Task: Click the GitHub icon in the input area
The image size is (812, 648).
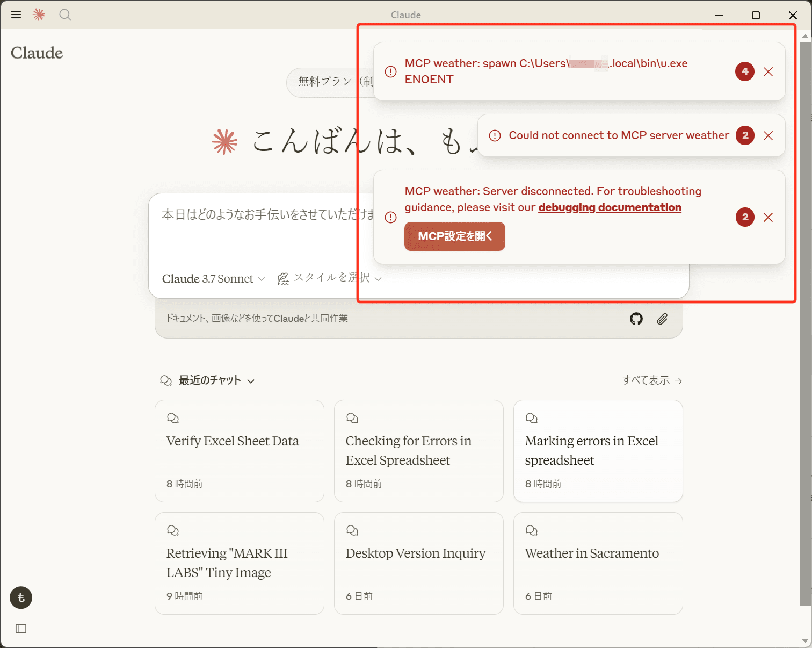Action: click(636, 319)
